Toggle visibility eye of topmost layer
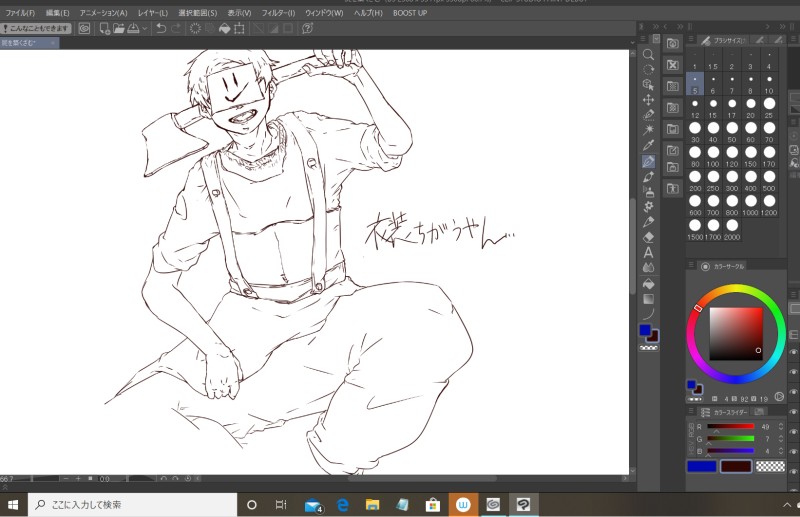 (x=793, y=352)
